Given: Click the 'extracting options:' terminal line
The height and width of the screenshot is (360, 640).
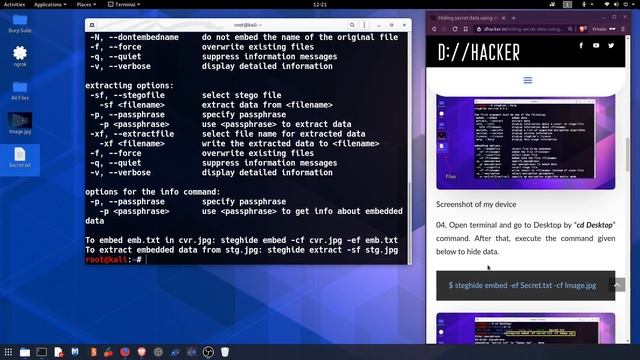Looking at the screenshot, I should [x=129, y=86].
